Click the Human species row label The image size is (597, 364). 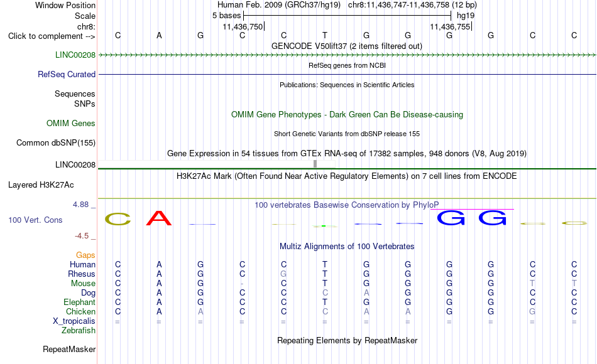82,264
